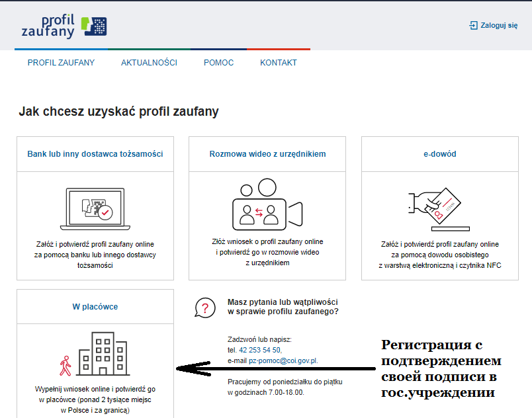Image resolution: width=532 pixels, height=418 pixels.
Task: Click the video call camera icon
Action: 267,205
